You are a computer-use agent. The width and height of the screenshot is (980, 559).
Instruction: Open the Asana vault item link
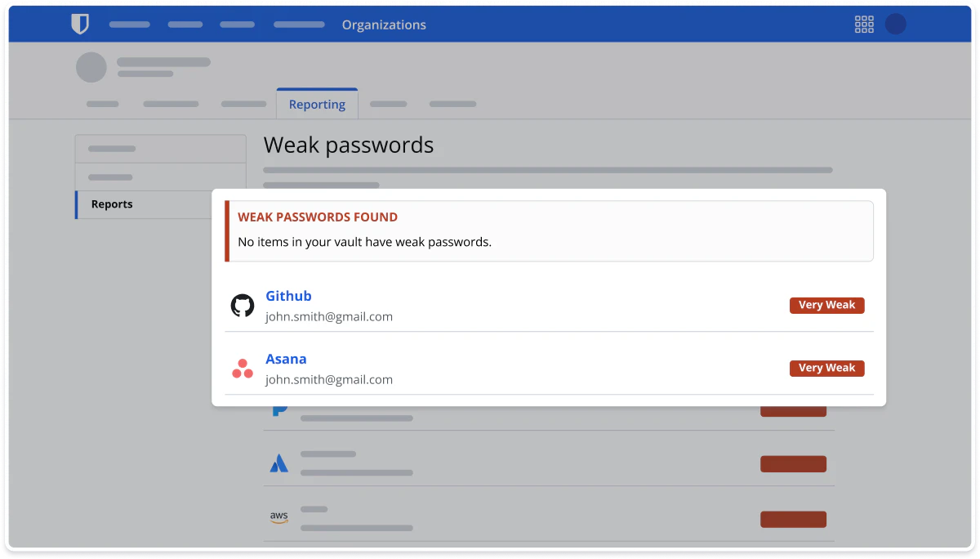tap(286, 359)
